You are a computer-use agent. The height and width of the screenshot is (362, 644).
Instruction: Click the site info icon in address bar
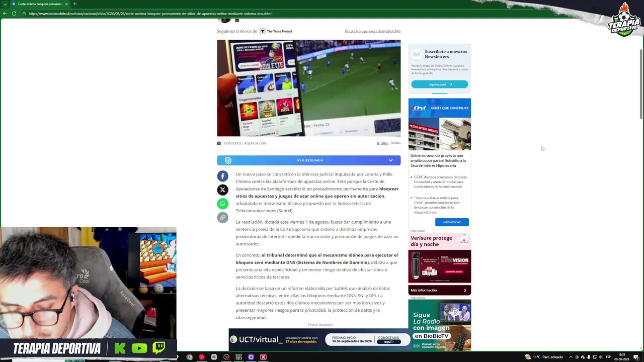coord(24,14)
